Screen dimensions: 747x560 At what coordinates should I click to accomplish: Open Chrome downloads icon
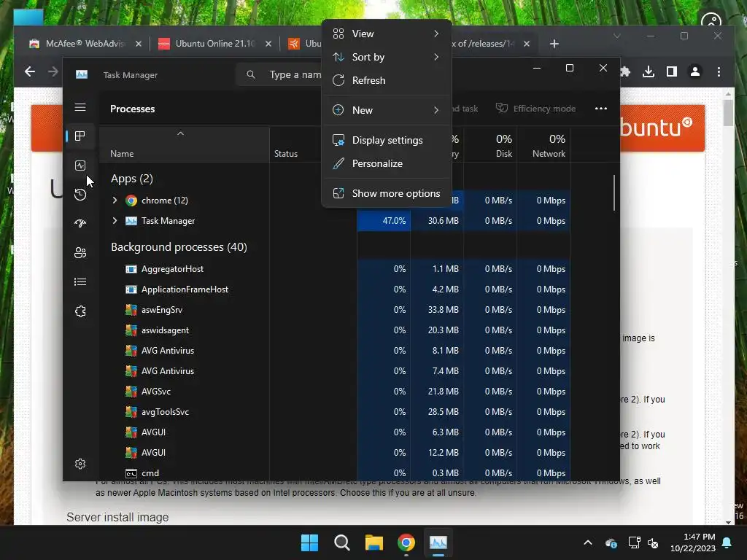pos(649,72)
